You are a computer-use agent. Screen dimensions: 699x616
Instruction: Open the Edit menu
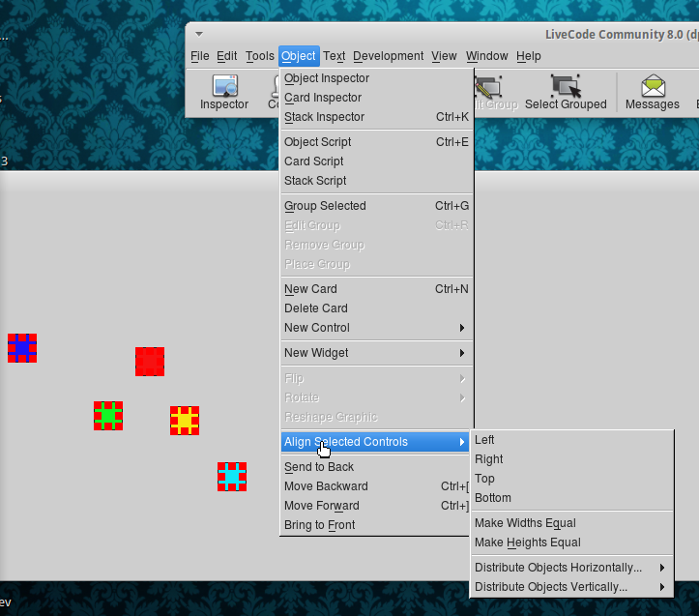pyautogui.click(x=227, y=56)
